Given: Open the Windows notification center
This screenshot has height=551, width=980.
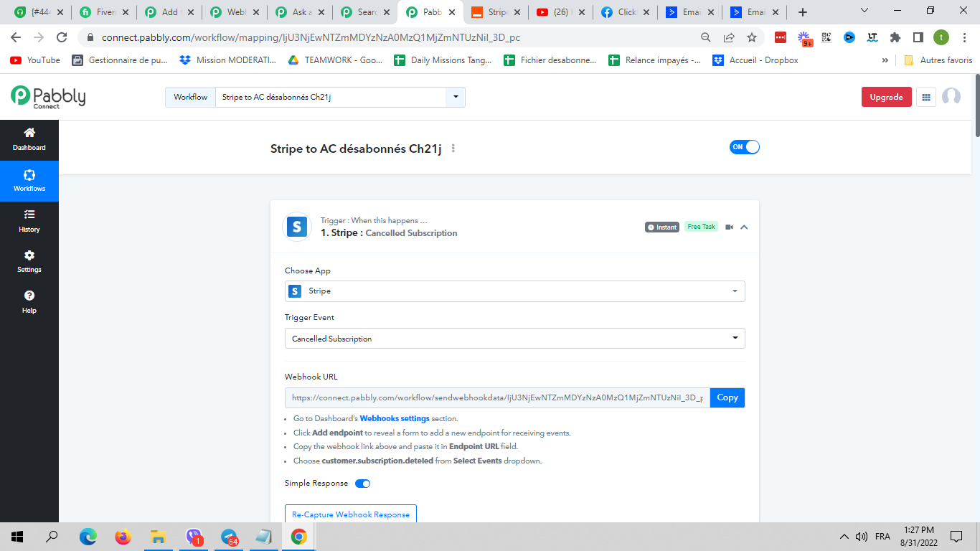Looking at the screenshot, I should coord(956,537).
